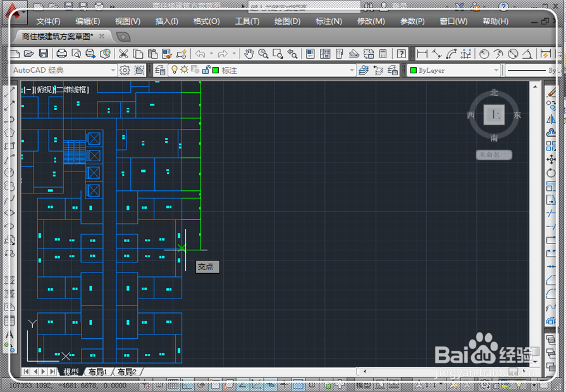Viewport: 566px width, 392px height.
Task: Open the ByLayer color dropdown
Action: click(x=496, y=70)
